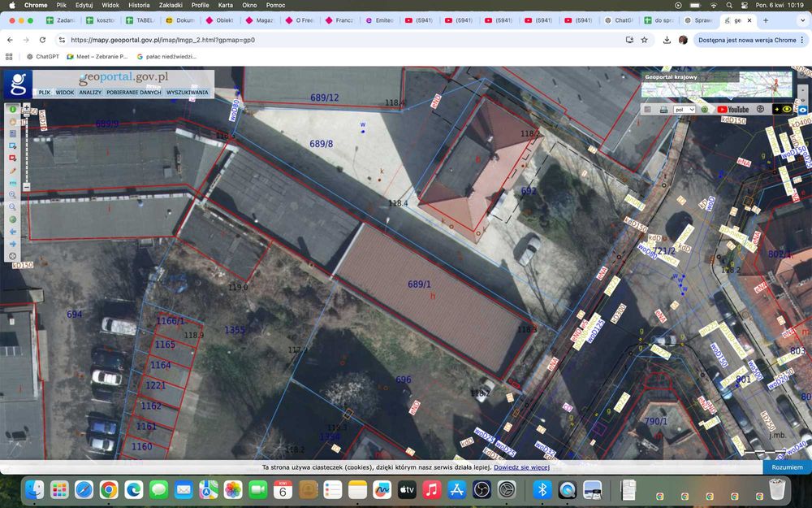
Task: Click Dostępna jest nowa wersja Chrome button
Action: (750, 40)
